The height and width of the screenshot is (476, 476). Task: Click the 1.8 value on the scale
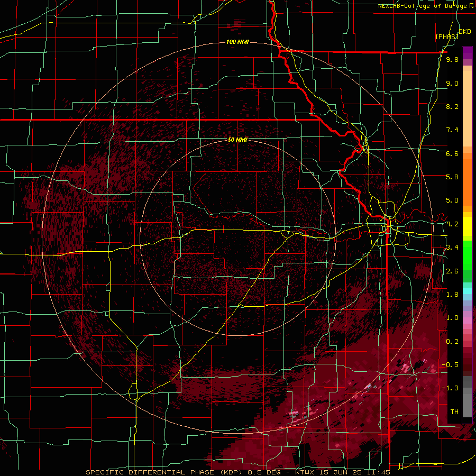coord(452,295)
